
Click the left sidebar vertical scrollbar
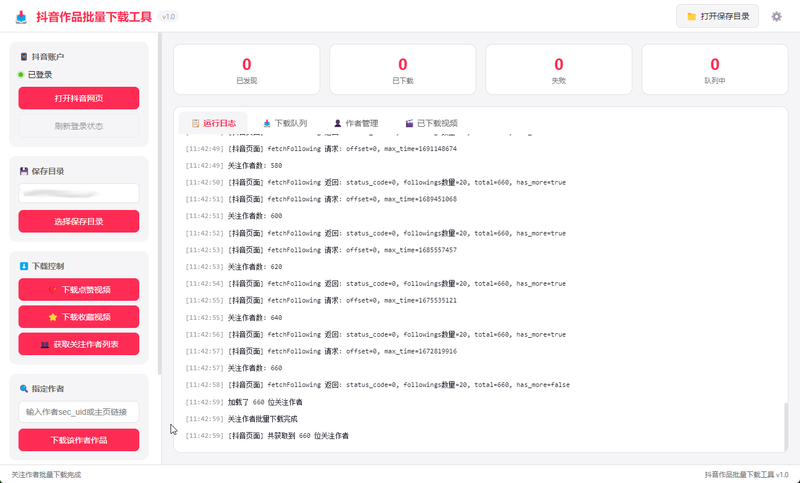click(160, 204)
